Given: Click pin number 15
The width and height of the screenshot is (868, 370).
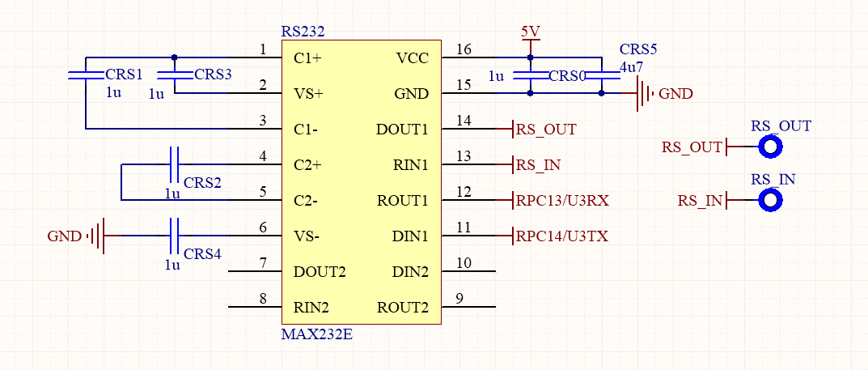Looking at the screenshot, I should click(x=464, y=85).
